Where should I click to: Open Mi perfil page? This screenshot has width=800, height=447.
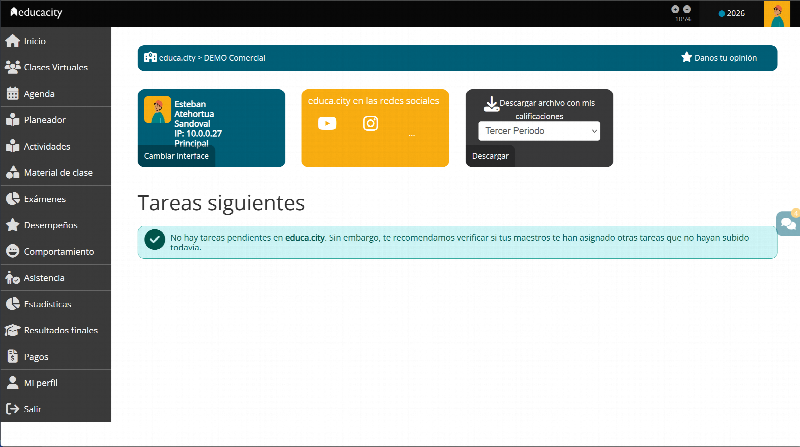55,383
